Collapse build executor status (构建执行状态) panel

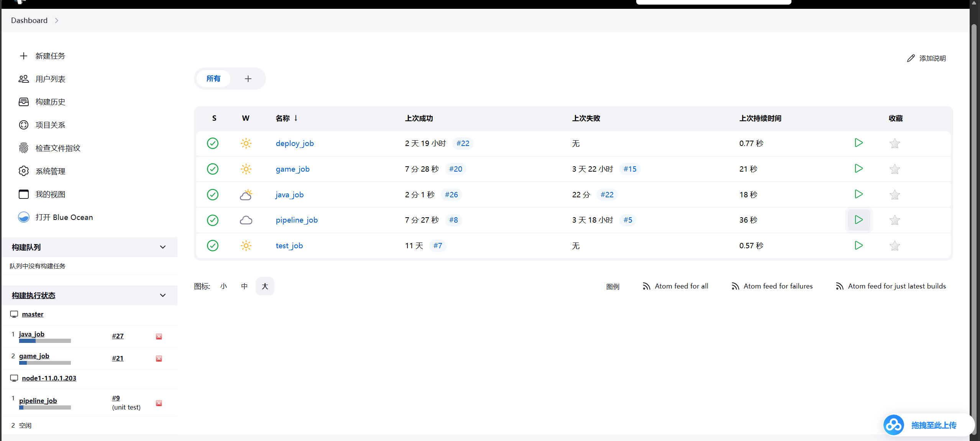tap(163, 295)
